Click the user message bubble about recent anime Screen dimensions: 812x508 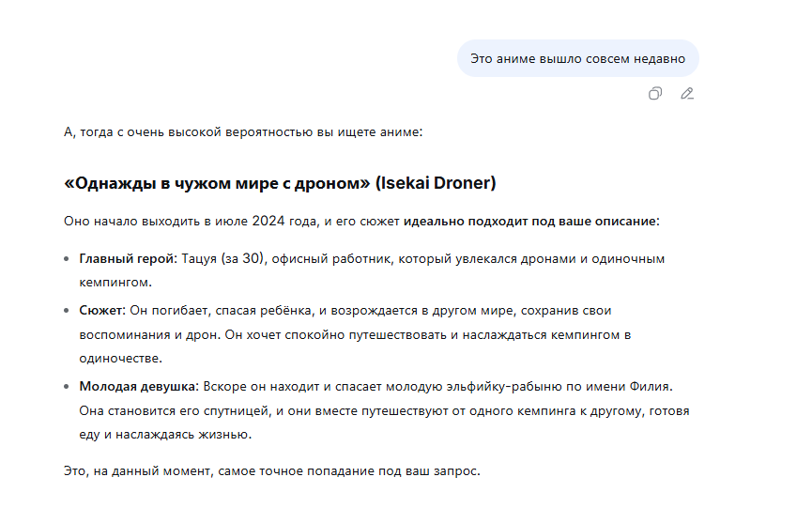577,58
